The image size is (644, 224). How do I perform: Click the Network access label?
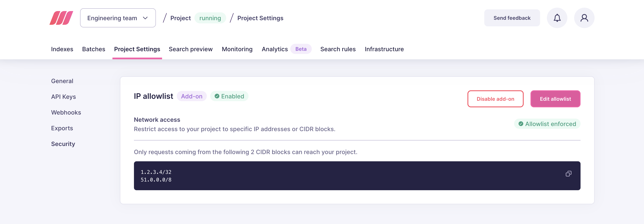point(157,120)
